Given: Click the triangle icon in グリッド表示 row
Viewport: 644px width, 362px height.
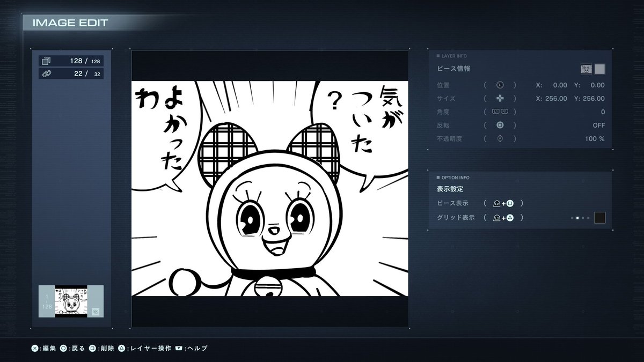Looking at the screenshot, I should point(510,218).
